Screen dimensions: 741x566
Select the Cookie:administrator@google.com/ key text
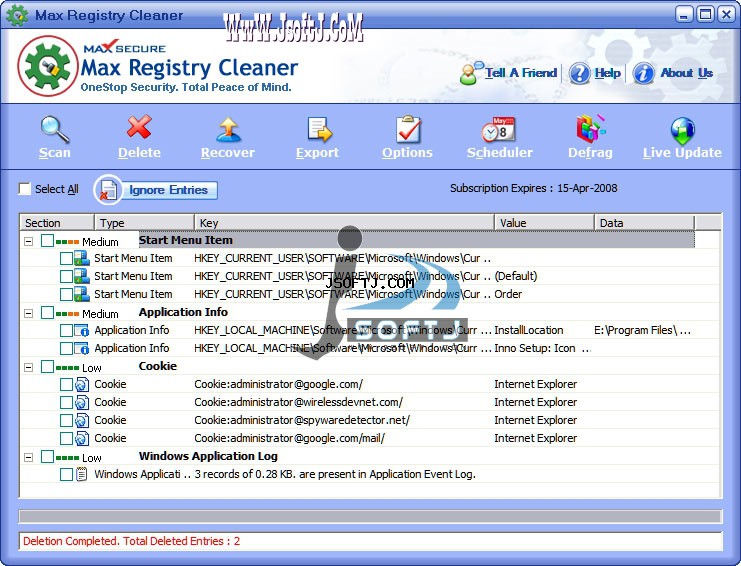point(278,384)
